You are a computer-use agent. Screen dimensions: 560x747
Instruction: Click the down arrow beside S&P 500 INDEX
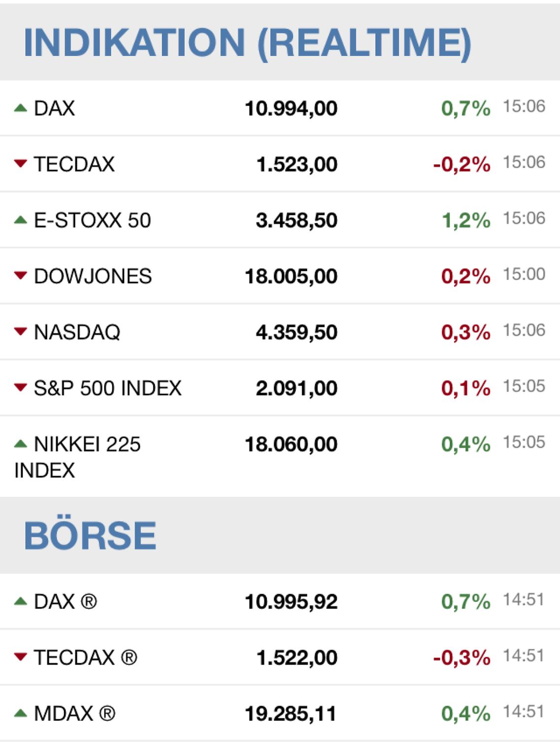pyautogui.click(x=20, y=388)
